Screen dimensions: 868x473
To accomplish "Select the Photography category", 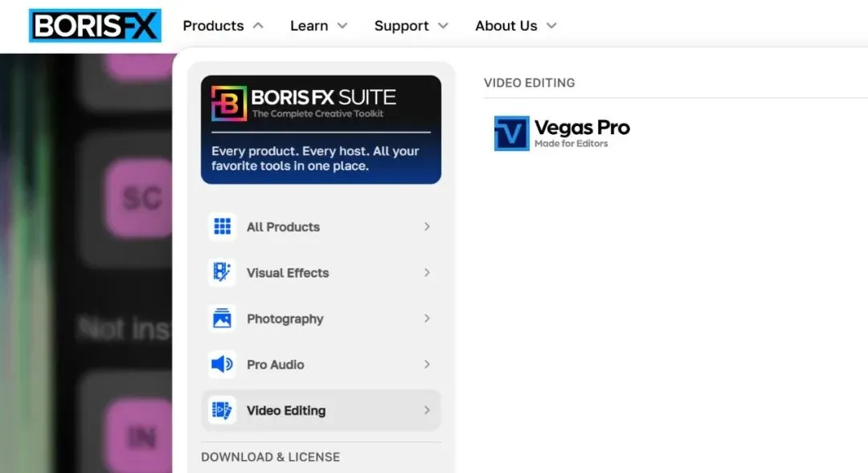I will pos(321,319).
